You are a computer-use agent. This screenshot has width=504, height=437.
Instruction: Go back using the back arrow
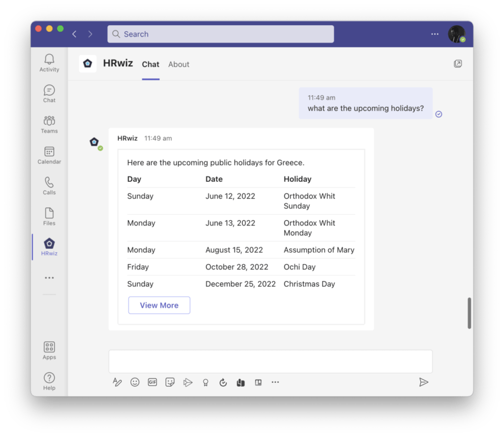point(74,34)
